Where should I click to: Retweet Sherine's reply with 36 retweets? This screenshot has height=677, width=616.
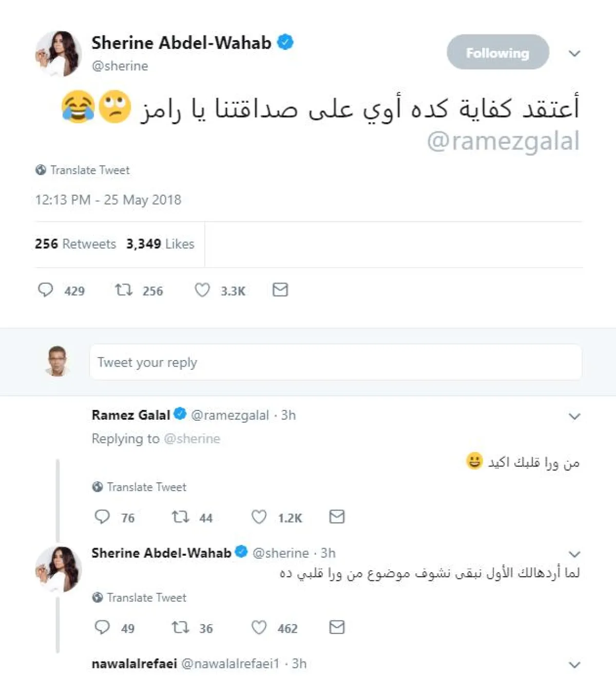click(180, 627)
